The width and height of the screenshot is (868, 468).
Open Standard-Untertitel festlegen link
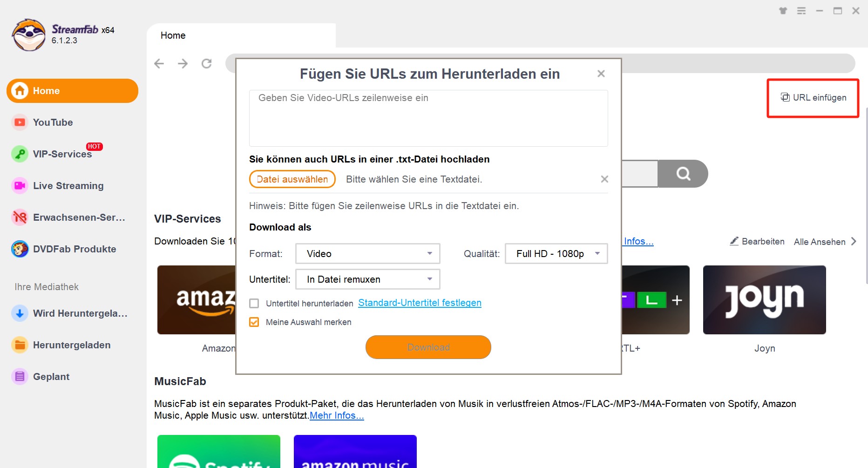point(420,303)
